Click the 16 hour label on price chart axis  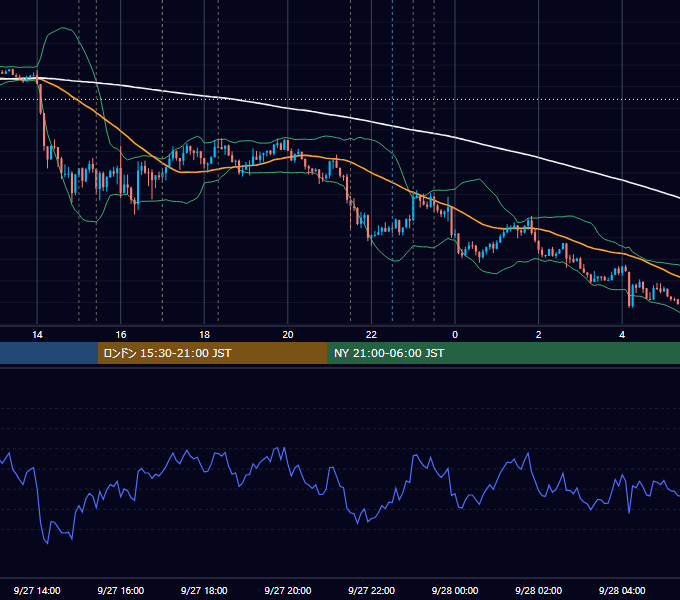tap(121, 335)
